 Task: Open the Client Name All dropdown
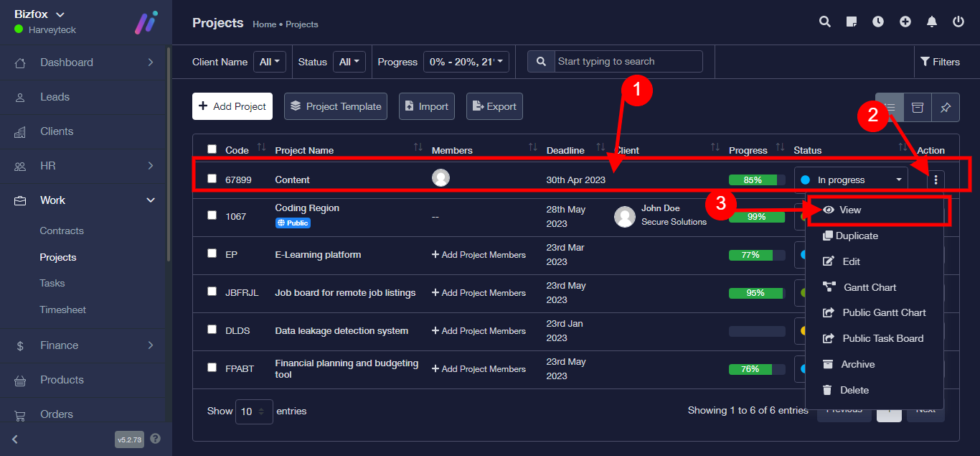pyautogui.click(x=270, y=62)
